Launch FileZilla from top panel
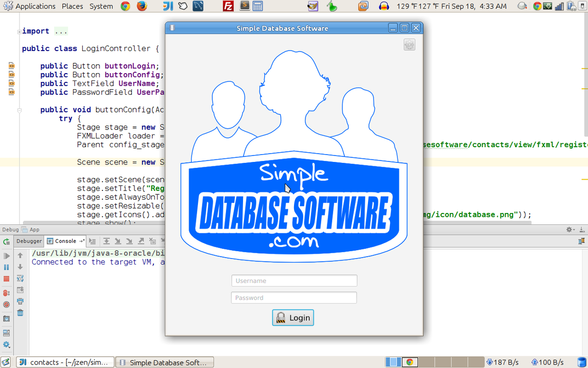Screen dimensions: 588x368 [x=228, y=6]
